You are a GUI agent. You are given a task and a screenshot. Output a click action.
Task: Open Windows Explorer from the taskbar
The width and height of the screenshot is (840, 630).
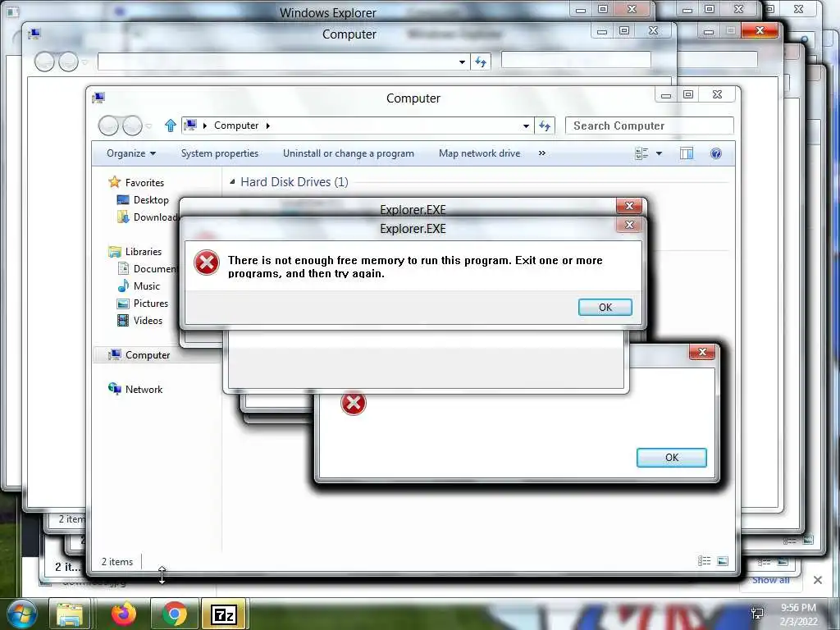coord(71,614)
